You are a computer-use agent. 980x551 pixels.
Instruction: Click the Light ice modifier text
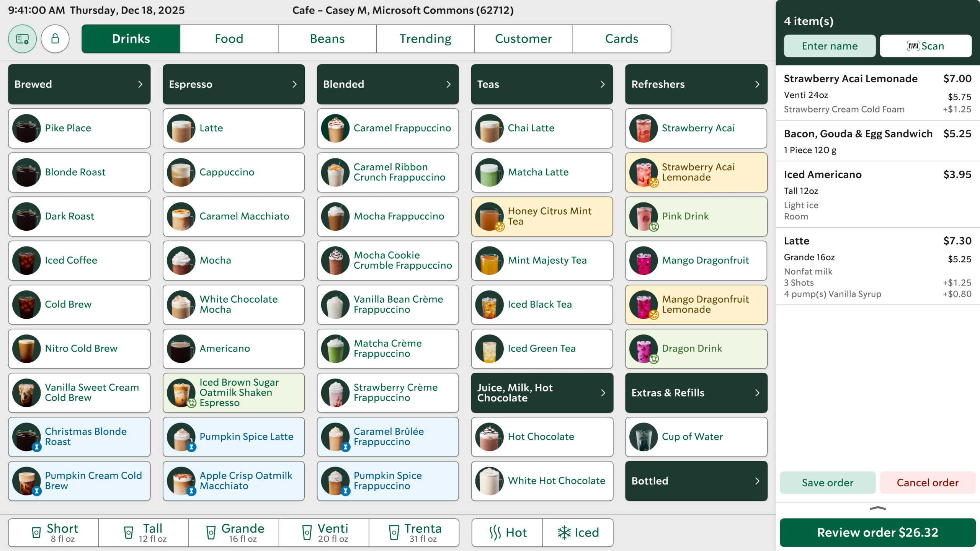(x=801, y=205)
